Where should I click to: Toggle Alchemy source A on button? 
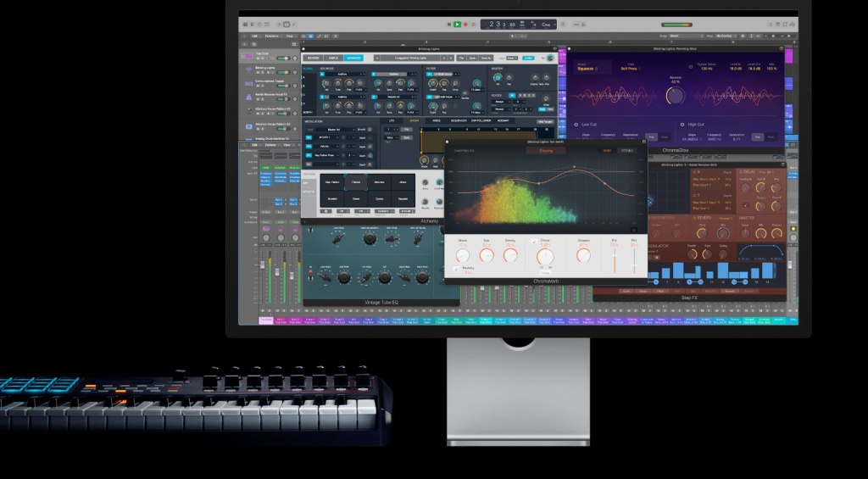point(322,75)
